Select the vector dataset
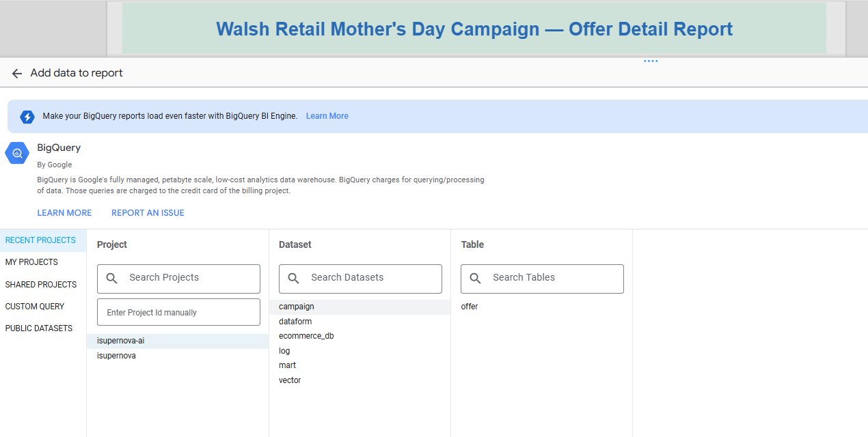This screenshot has height=437, width=868. pyautogui.click(x=360, y=380)
